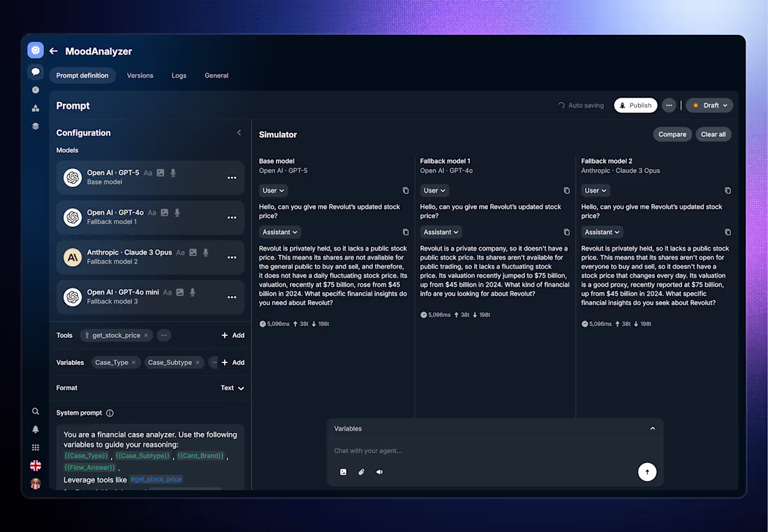Select the Open AI GPT-5 base model card
The image size is (768, 532).
pos(150,178)
